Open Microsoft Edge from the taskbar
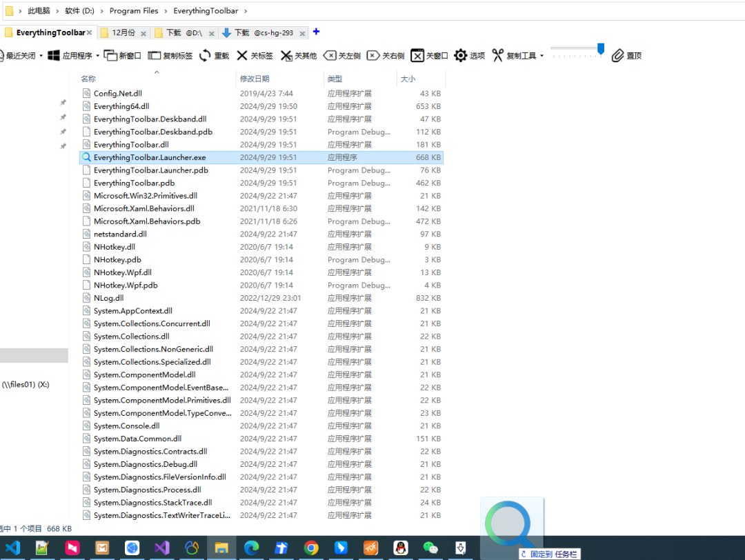Viewport: 745px width, 560px height. [251, 548]
